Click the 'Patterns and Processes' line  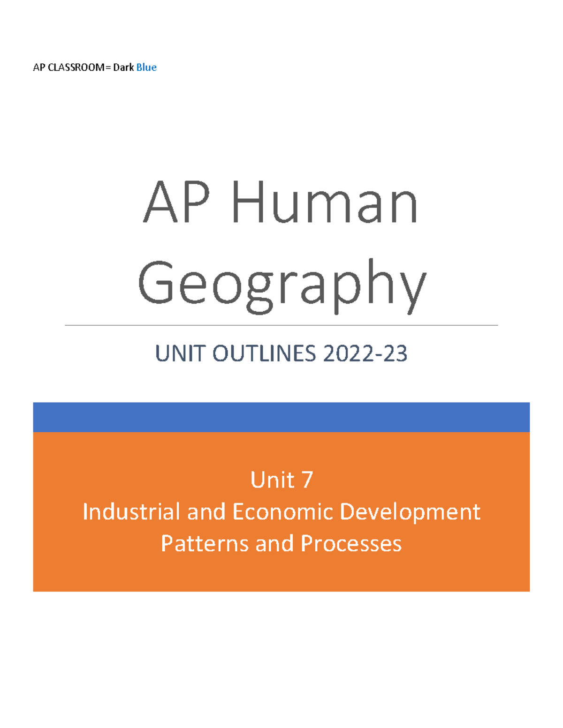pyautogui.click(x=281, y=543)
